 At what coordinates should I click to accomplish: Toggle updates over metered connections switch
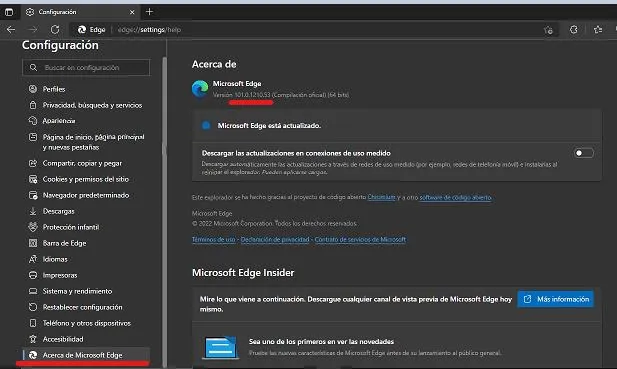click(x=584, y=153)
